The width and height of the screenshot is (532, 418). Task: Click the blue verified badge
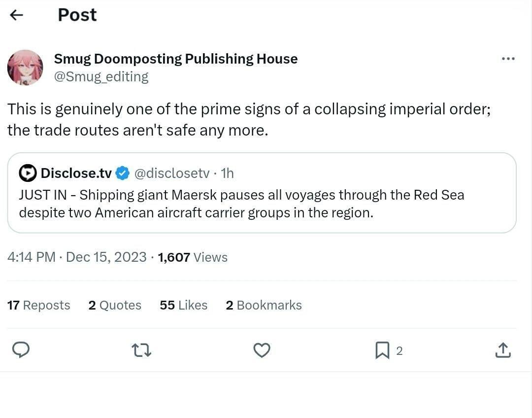[x=122, y=173]
